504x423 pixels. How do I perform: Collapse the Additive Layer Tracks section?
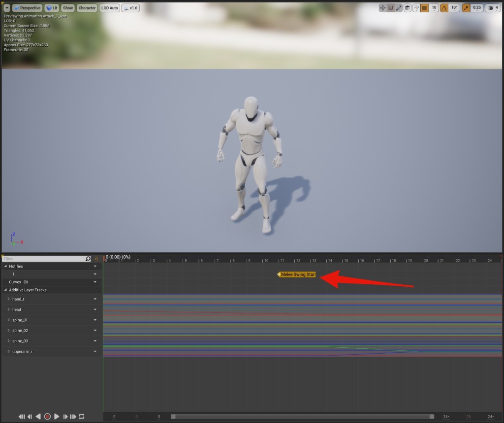[x=6, y=290]
